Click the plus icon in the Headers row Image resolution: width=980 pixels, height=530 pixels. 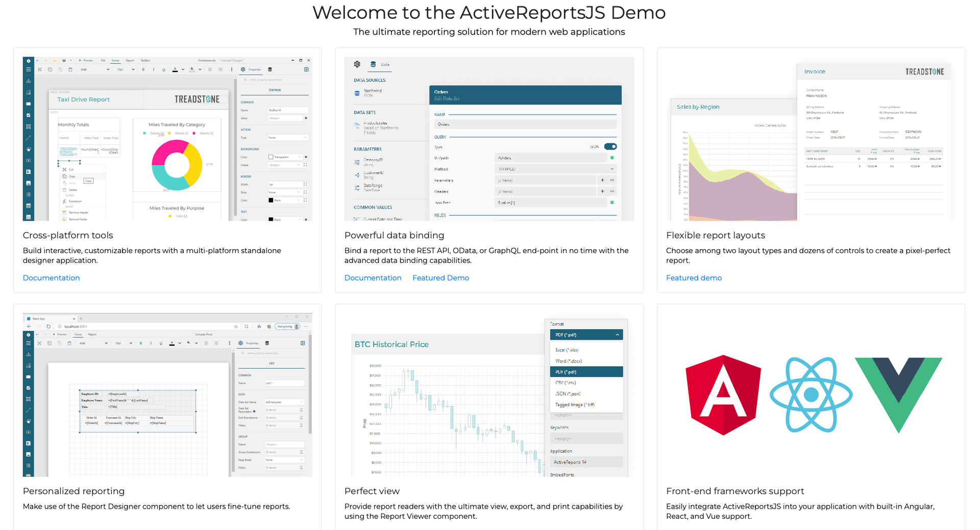pyautogui.click(x=602, y=191)
